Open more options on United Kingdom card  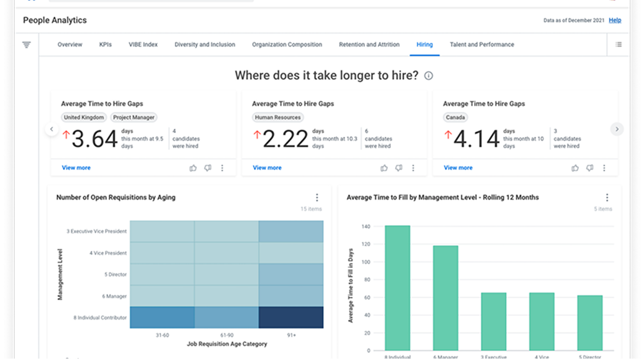pyautogui.click(x=222, y=168)
